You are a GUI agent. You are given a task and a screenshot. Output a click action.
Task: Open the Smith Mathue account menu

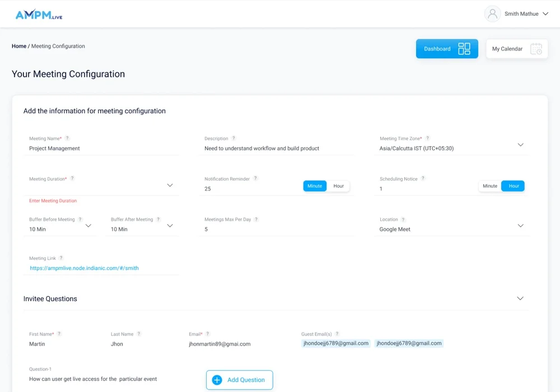[x=522, y=13]
